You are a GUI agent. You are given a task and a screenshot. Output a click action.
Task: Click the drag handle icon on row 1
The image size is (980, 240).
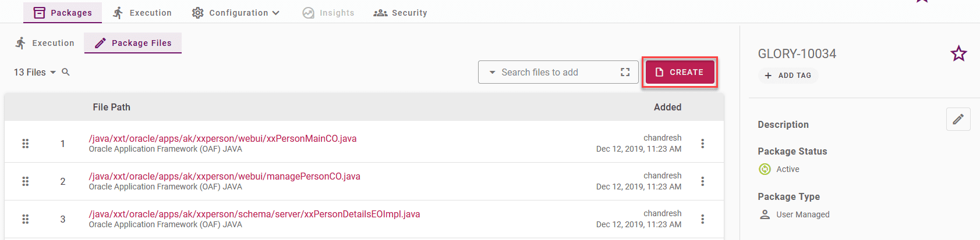point(26,144)
